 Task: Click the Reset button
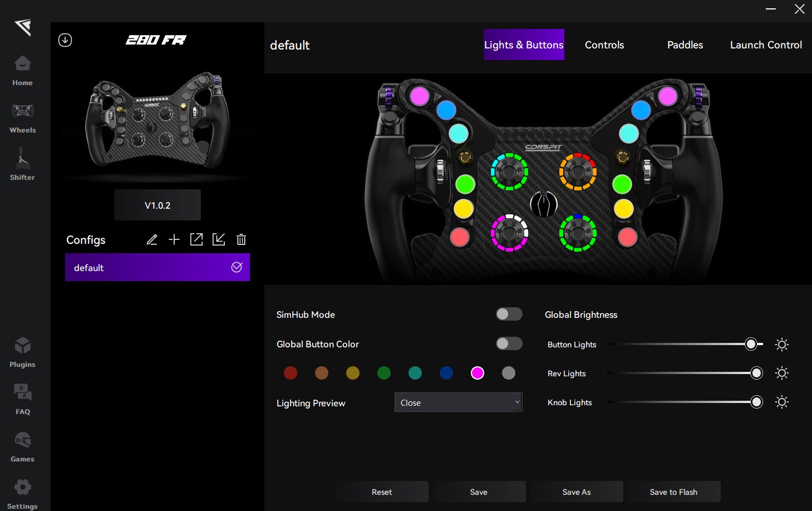pyautogui.click(x=382, y=492)
